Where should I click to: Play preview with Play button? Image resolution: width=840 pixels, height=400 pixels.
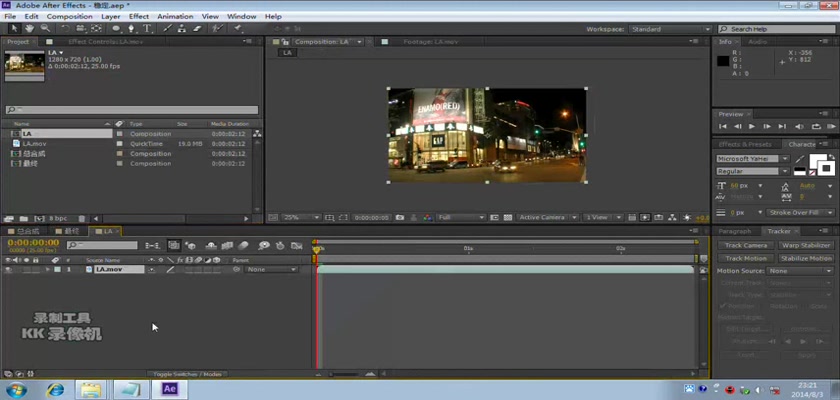tap(752, 126)
